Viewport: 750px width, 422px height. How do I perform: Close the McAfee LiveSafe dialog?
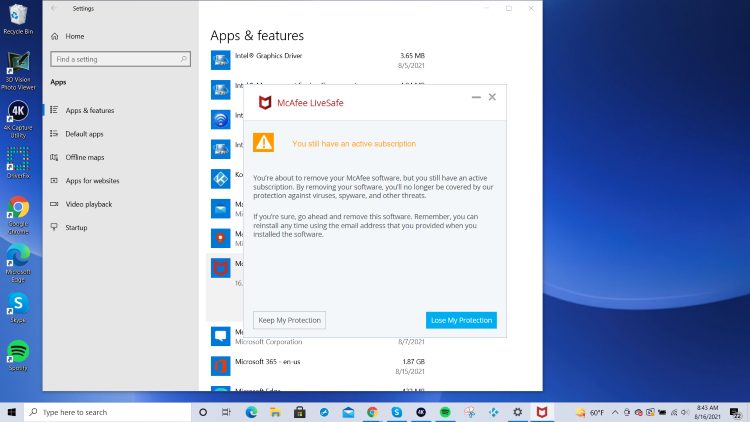click(492, 97)
